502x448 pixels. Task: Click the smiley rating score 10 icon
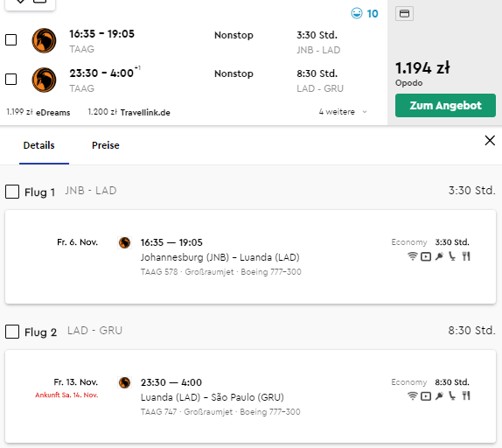357,13
